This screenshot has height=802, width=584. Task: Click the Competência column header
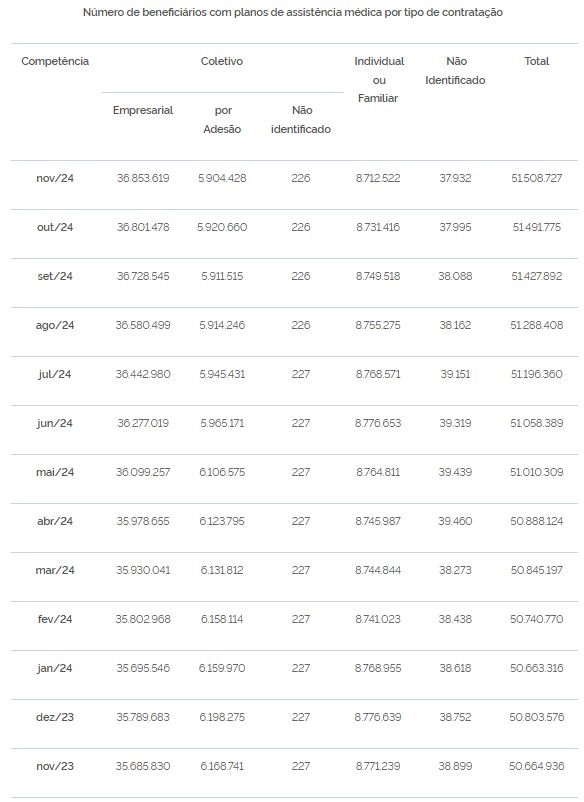point(55,61)
